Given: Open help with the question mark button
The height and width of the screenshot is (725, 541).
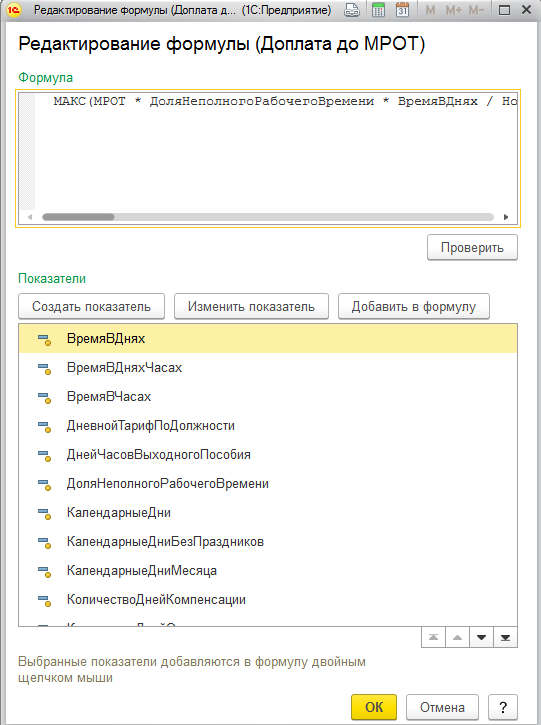Looking at the screenshot, I should [503, 707].
